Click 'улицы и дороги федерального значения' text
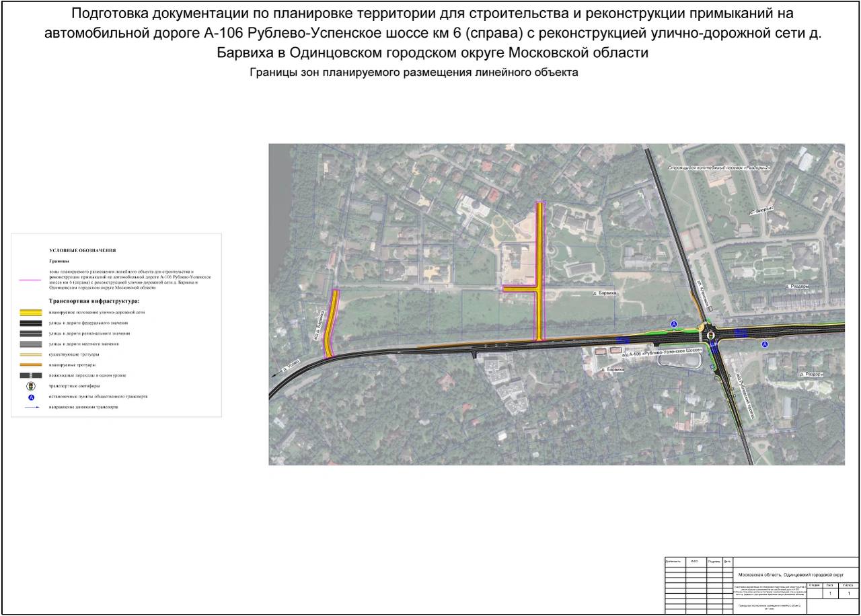The image size is (861, 616). [x=89, y=323]
